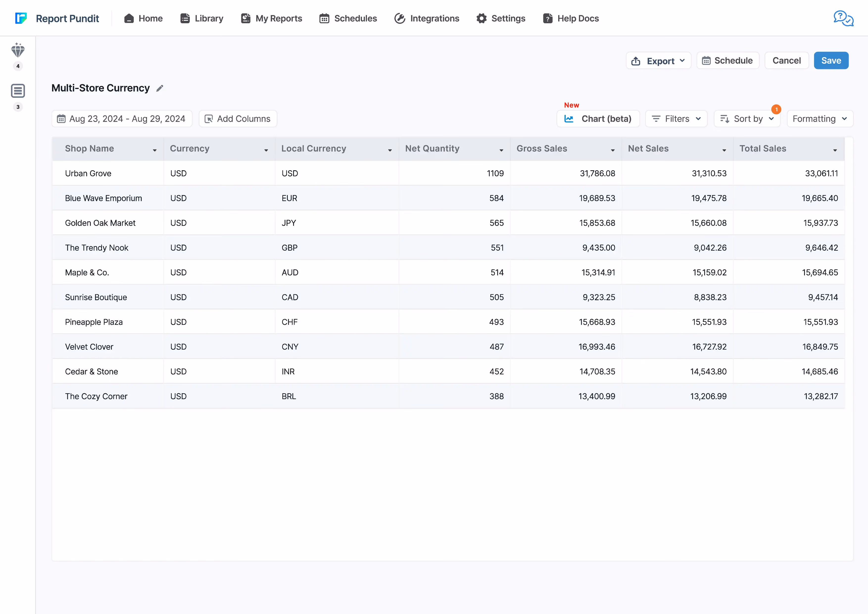The image size is (868, 614).
Task: Click the Cancel button
Action: 787,60
